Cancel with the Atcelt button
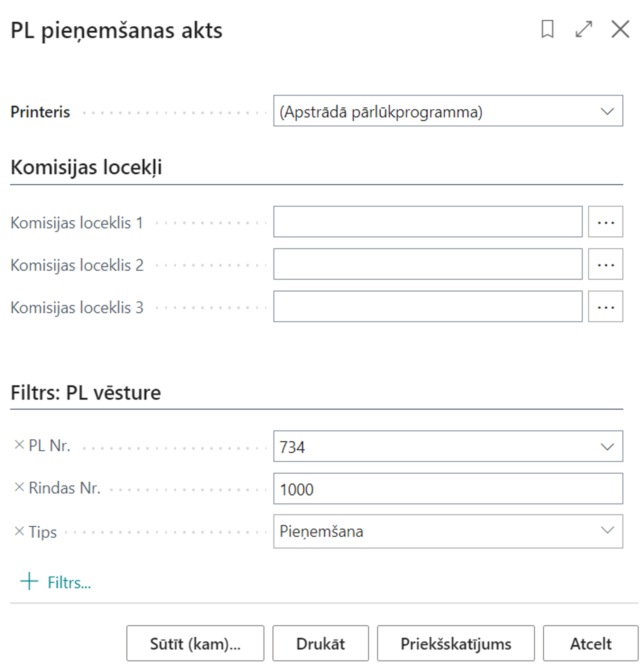This screenshot has height=672, width=643. pos(590,643)
